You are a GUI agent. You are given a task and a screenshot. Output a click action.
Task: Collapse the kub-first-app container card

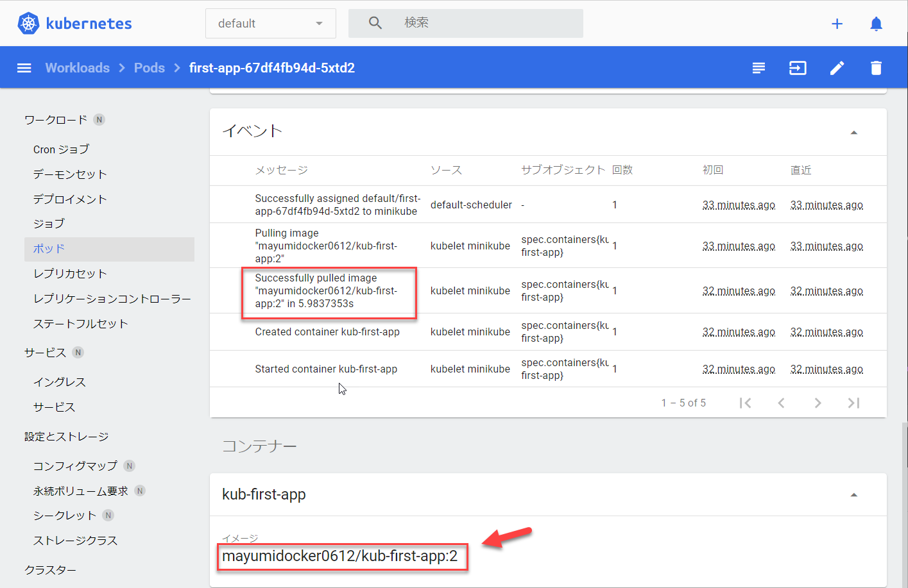(853, 495)
